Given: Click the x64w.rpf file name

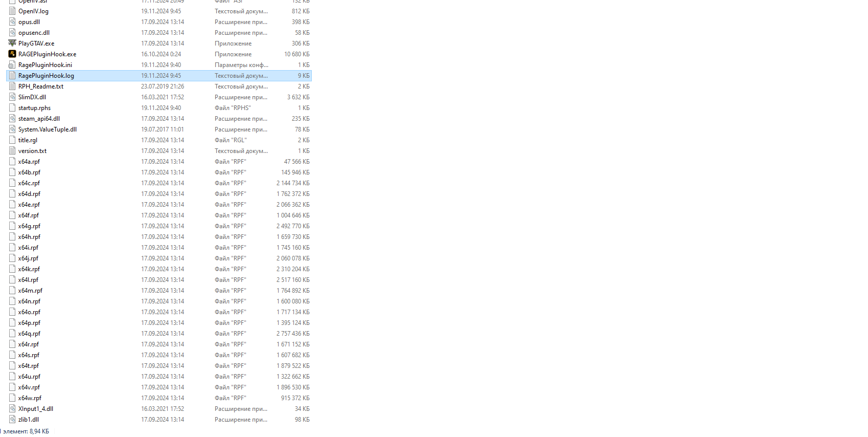Looking at the screenshot, I should pos(30,398).
